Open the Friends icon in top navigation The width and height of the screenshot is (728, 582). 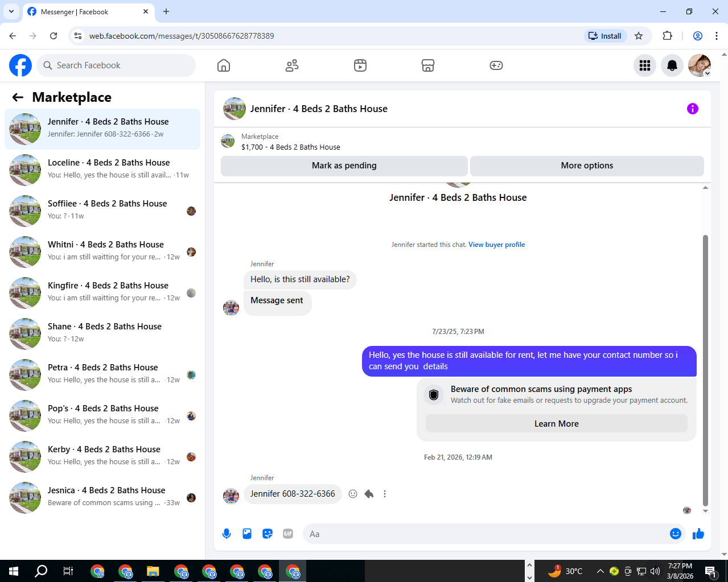(x=292, y=65)
